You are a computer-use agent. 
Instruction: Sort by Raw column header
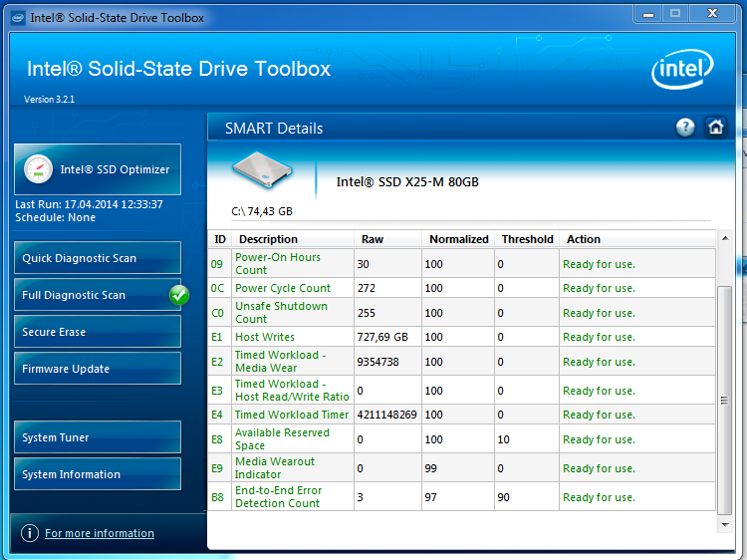(387, 239)
